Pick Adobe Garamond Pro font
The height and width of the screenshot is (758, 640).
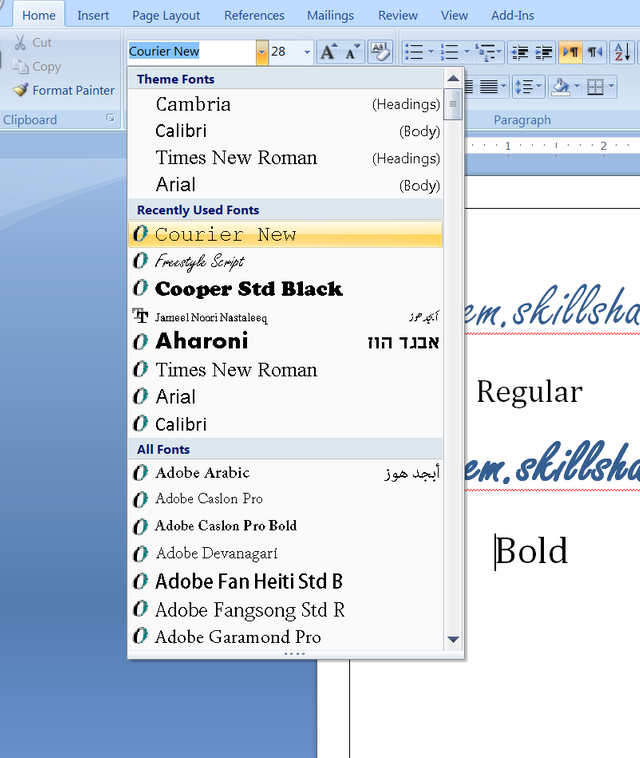285,637
